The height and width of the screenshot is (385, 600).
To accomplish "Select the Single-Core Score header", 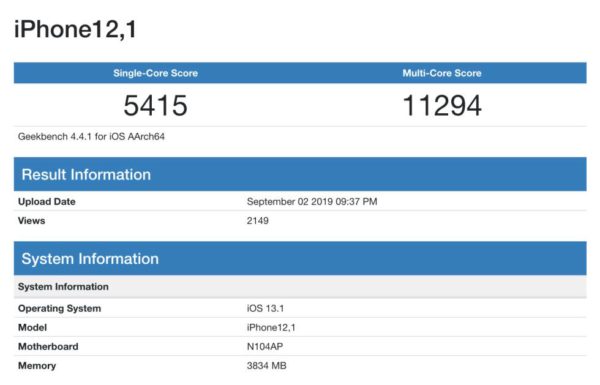I will pyautogui.click(x=155, y=73).
